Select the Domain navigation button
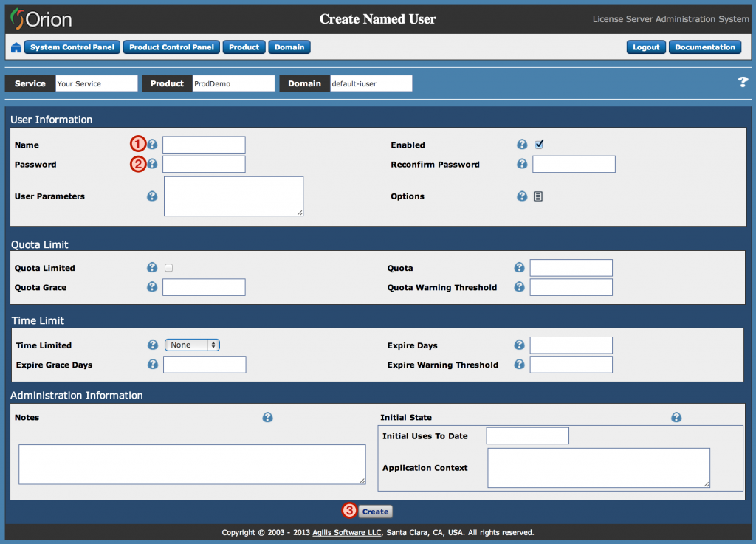 [x=289, y=47]
